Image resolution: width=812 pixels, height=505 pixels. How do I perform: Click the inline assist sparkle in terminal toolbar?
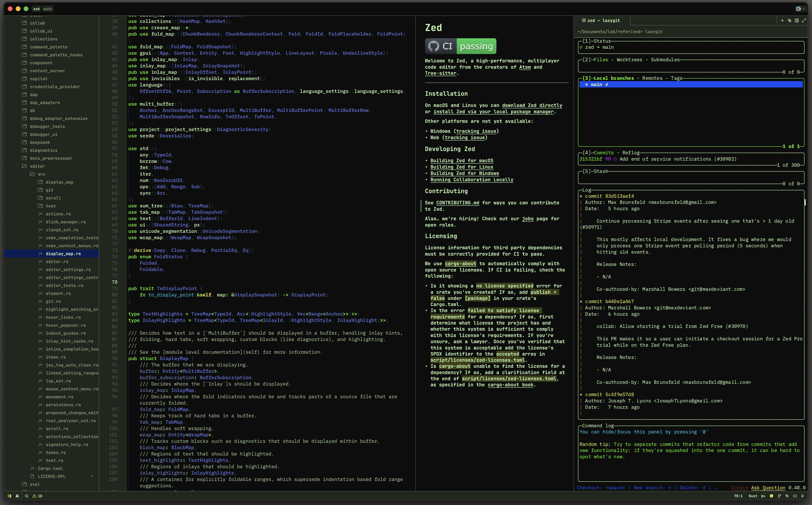point(789,20)
